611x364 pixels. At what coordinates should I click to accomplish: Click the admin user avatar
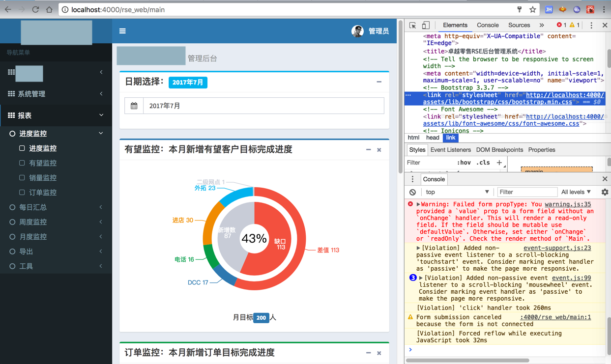tap(357, 31)
